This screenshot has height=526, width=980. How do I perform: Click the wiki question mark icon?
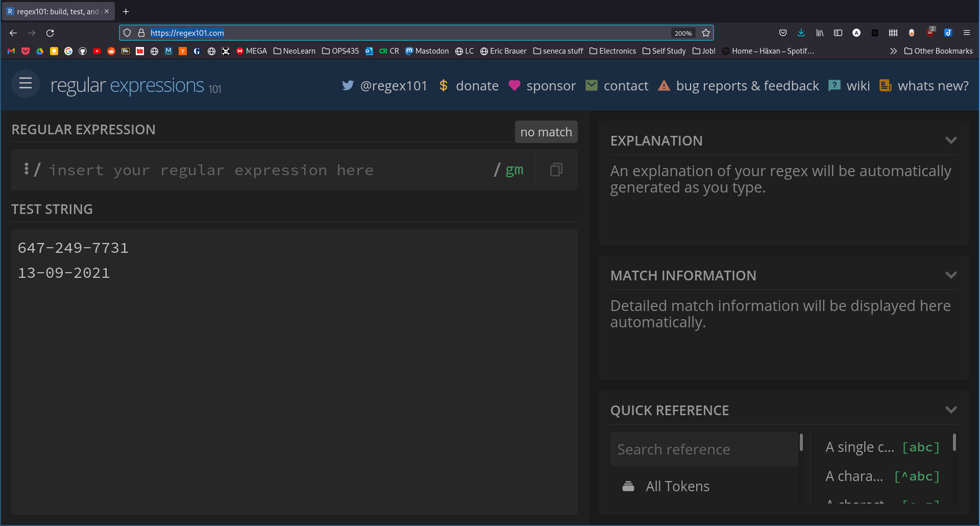[x=834, y=85]
